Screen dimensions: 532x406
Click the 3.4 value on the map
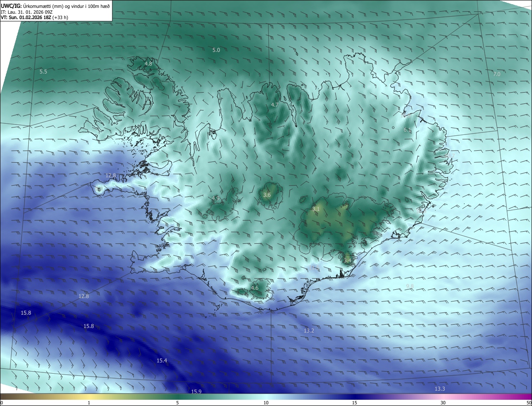pos(347,261)
